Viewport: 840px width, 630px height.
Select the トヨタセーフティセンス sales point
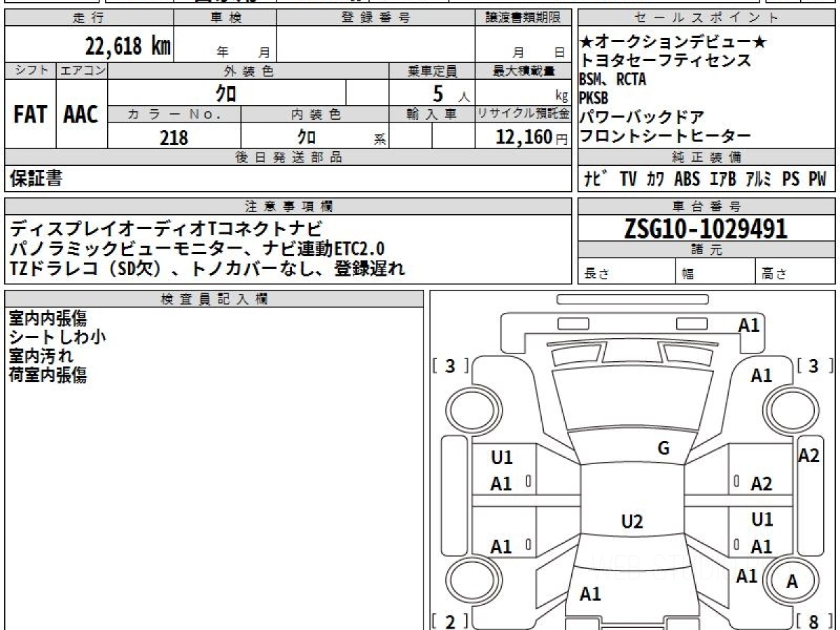[x=665, y=61]
